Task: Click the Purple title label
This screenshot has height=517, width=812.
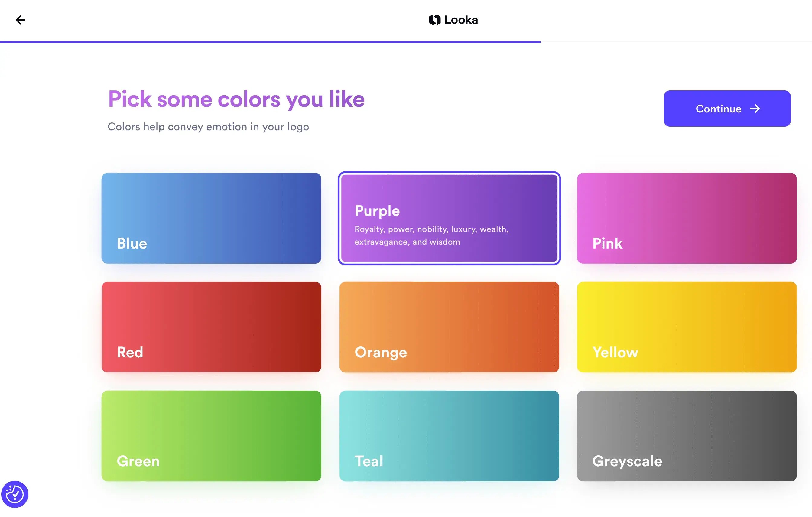Action: 377,211
